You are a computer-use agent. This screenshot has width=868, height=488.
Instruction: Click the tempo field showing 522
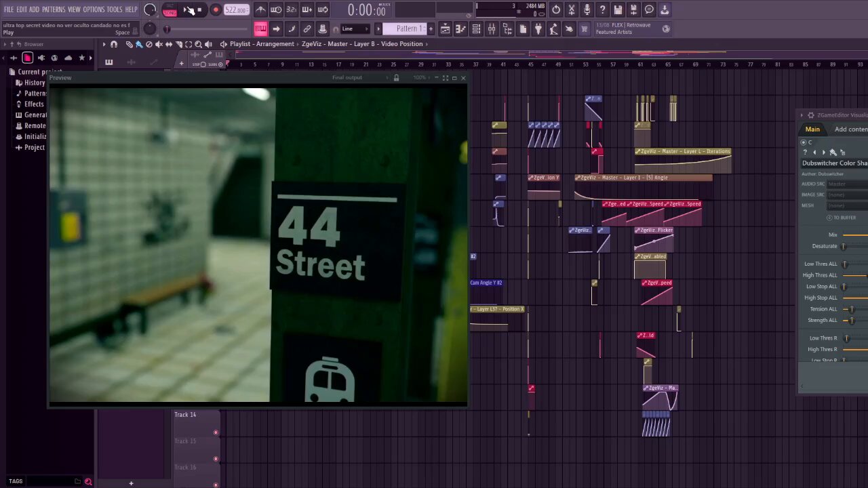pos(236,10)
